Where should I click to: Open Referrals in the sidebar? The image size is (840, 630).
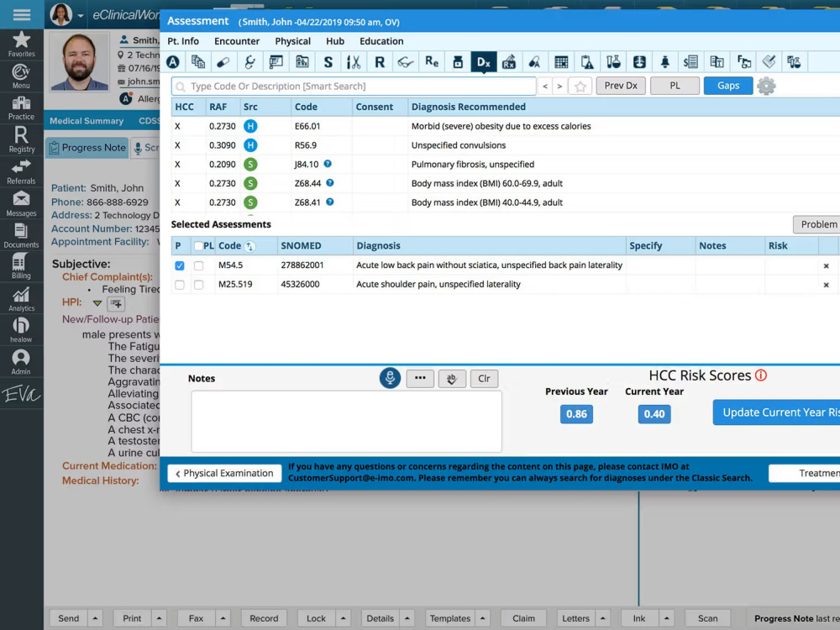click(22, 171)
